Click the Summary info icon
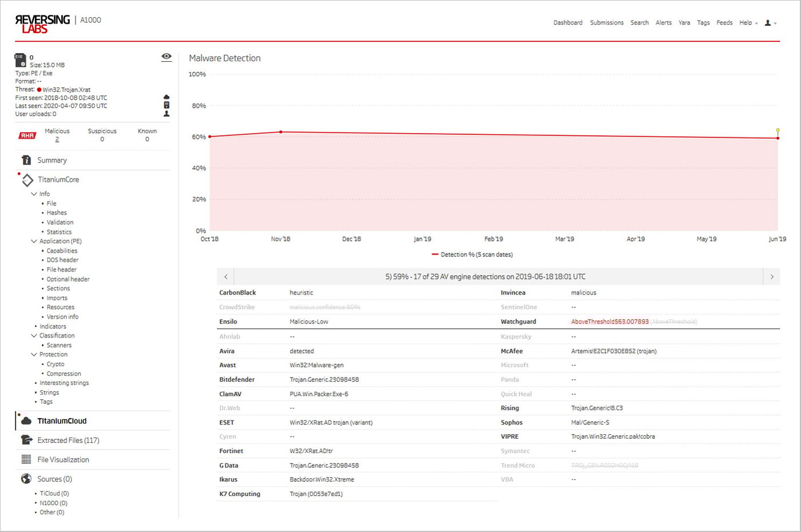801x532 pixels. point(26,160)
